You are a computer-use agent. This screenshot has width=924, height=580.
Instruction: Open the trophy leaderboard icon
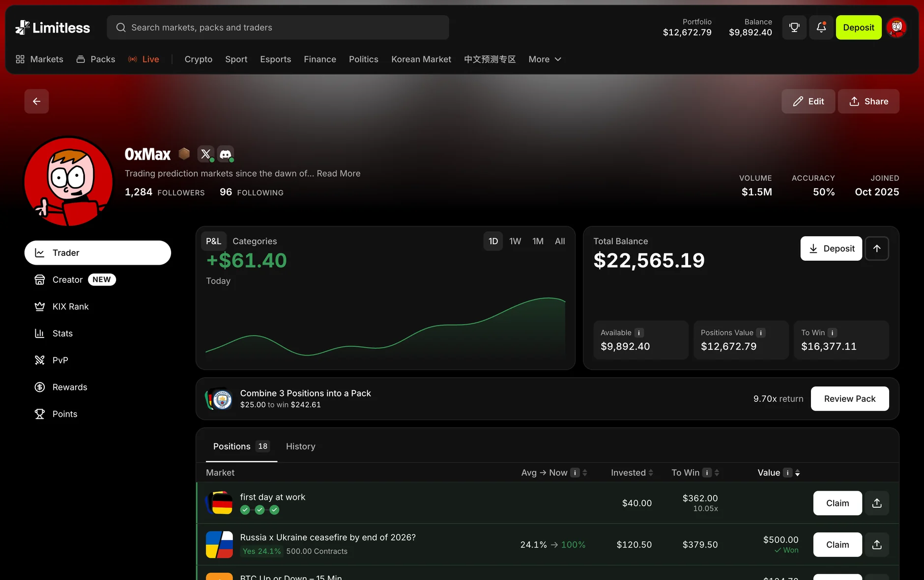tap(794, 28)
